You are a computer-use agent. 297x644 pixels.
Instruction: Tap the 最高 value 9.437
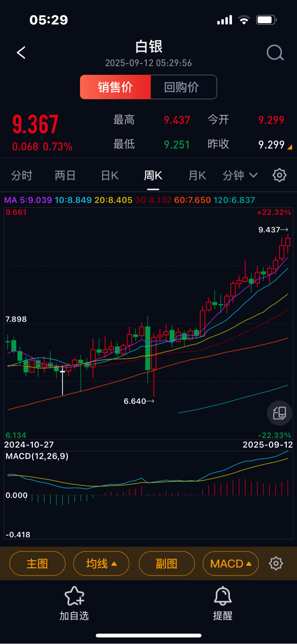click(177, 120)
